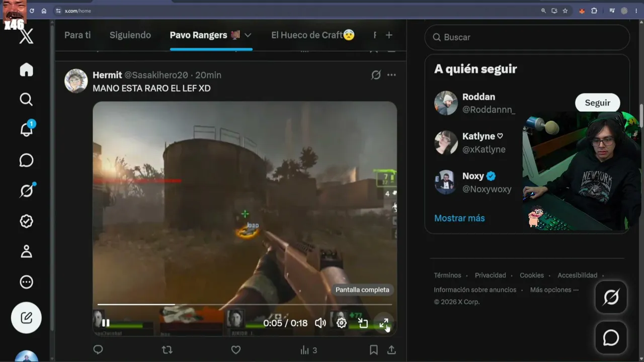Compose a new post

click(26, 318)
